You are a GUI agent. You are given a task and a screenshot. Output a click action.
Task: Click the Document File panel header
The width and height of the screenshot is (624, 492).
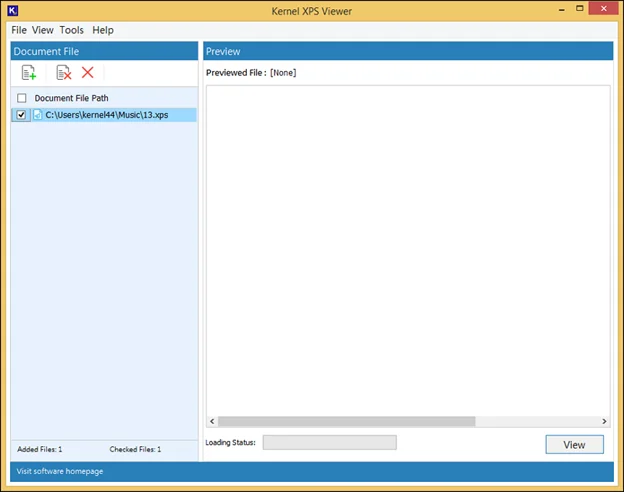point(104,51)
